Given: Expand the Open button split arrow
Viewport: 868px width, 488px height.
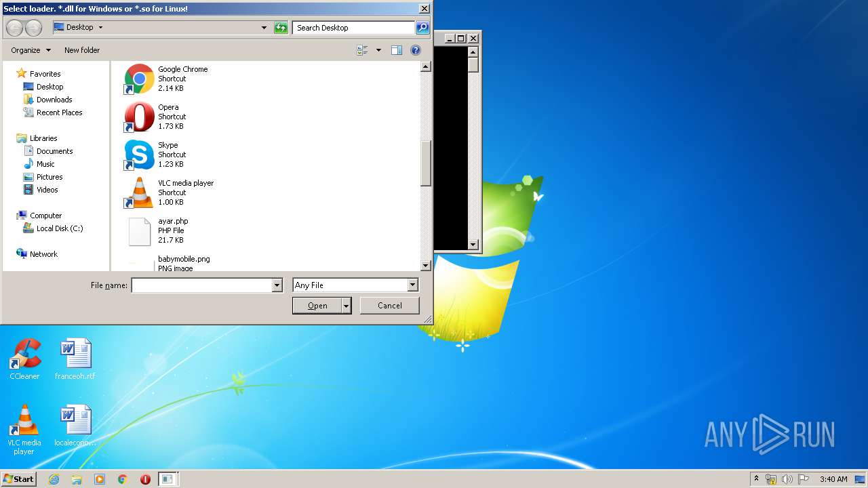Looking at the screenshot, I should (x=347, y=306).
